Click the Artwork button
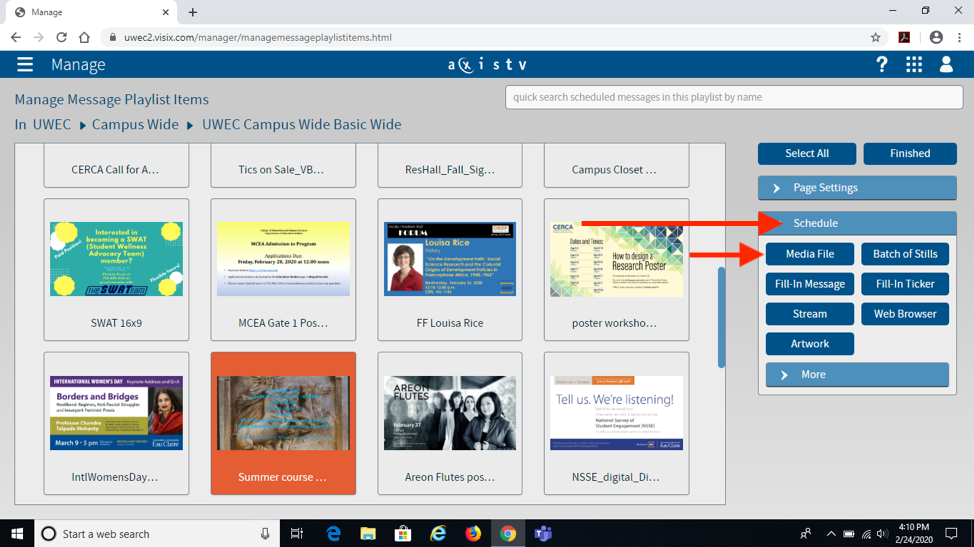 click(809, 343)
